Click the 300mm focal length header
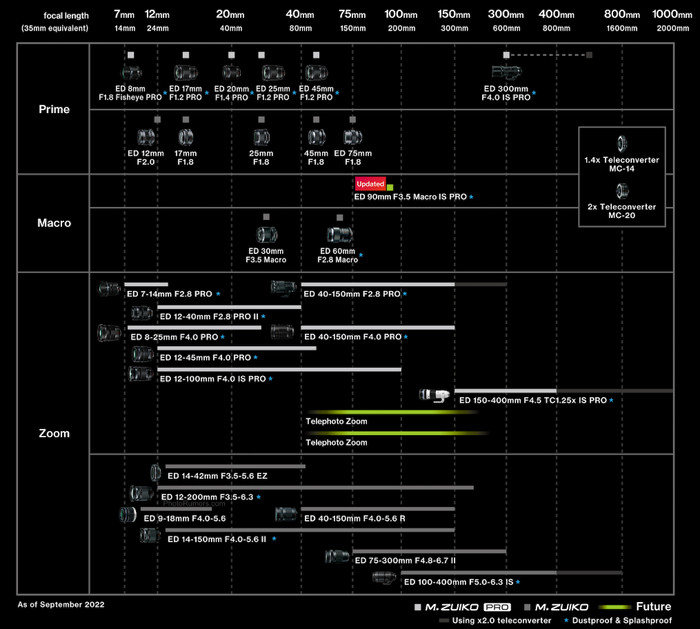This screenshot has width=700, height=629. [x=506, y=14]
